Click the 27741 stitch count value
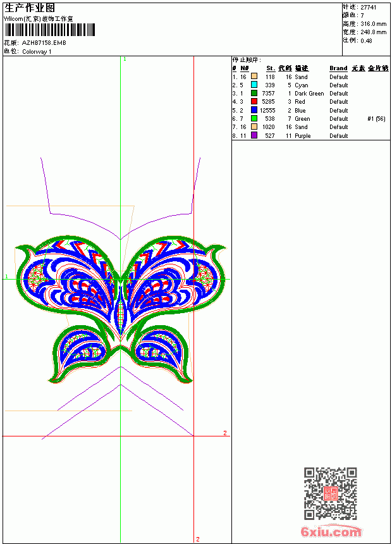The width and height of the screenshot is (392, 544). (x=369, y=8)
